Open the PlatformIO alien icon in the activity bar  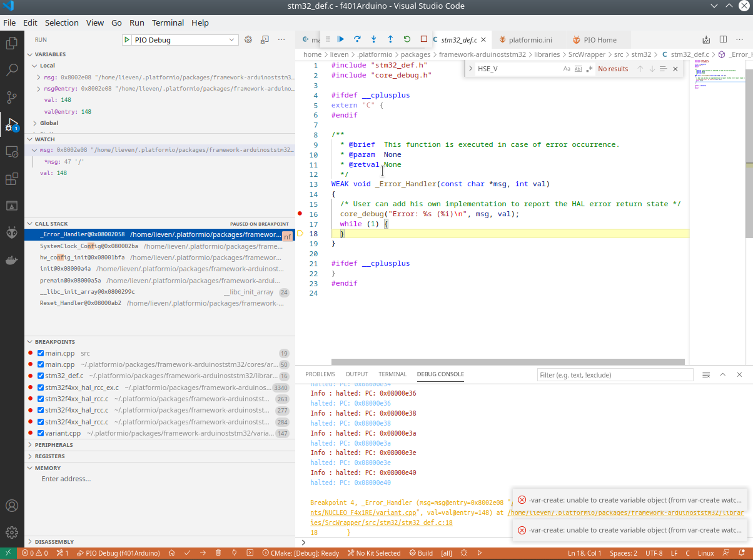click(x=12, y=232)
